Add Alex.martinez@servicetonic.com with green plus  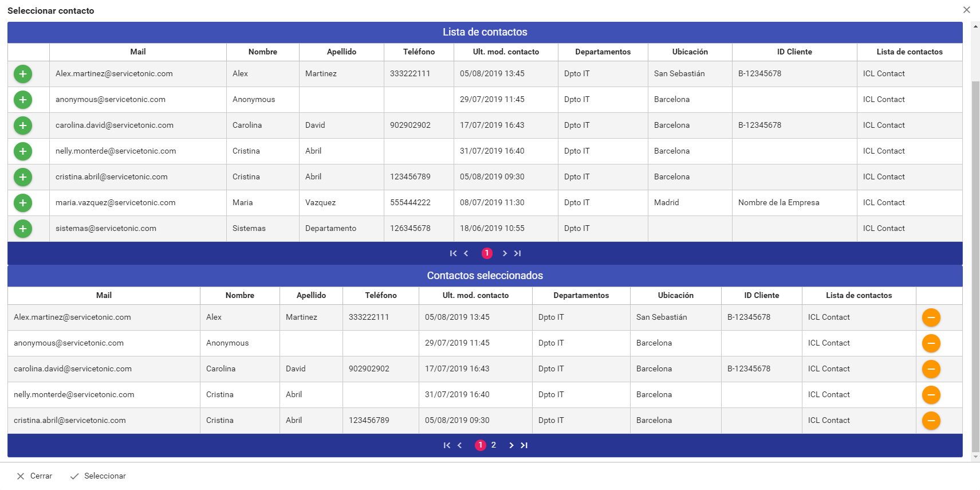pos(23,74)
